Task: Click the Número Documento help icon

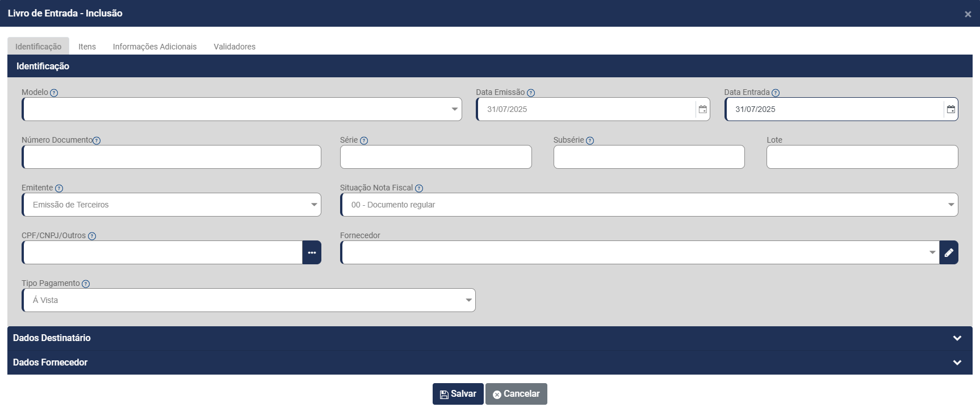Action: pos(97,140)
